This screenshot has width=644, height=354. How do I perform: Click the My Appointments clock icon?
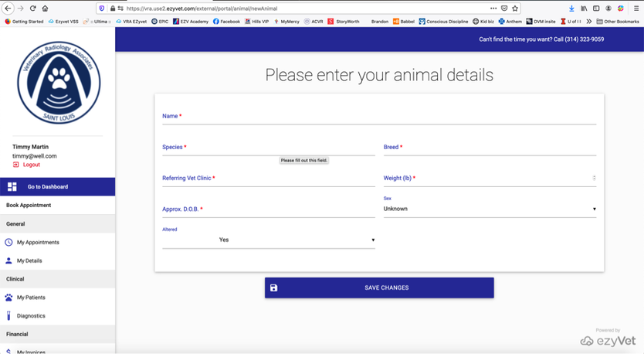click(8, 242)
